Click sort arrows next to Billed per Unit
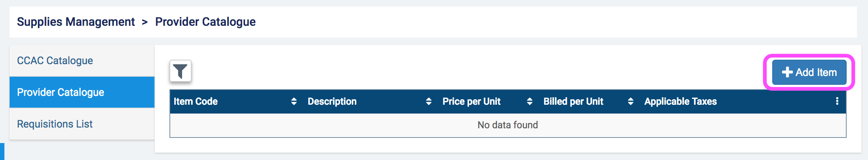 click(x=630, y=101)
